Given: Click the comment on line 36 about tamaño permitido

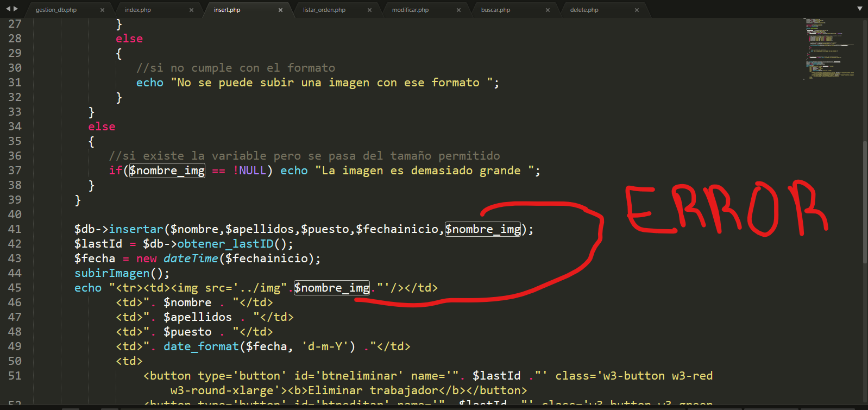Looking at the screenshot, I should click(x=304, y=156).
